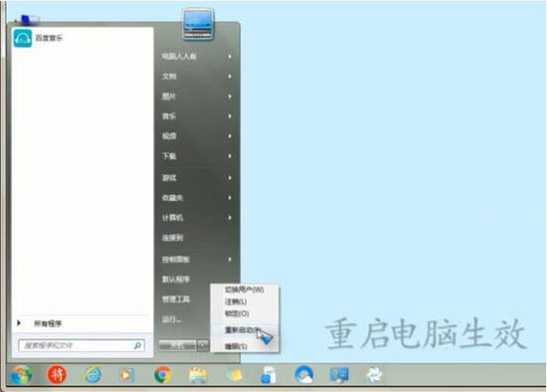Open 图片 in Start menu

(x=169, y=97)
